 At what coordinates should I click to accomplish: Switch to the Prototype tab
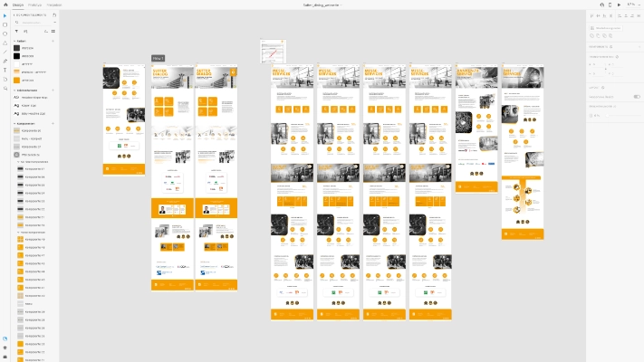pos(34,5)
